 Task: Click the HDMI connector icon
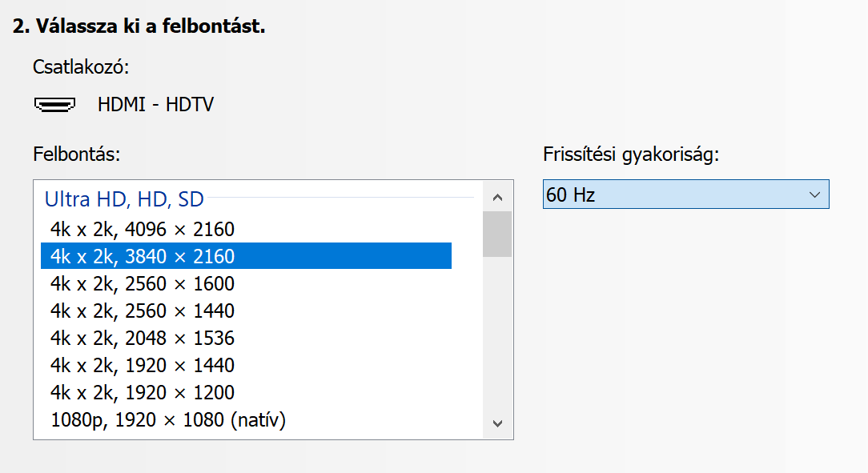[54, 104]
